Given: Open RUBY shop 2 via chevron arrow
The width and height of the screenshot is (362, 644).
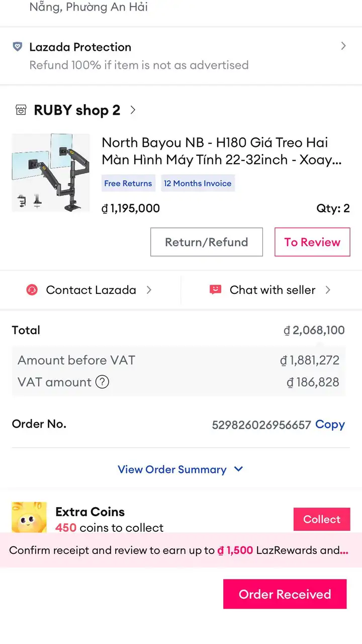Looking at the screenshot, I should tap(133, 110).
